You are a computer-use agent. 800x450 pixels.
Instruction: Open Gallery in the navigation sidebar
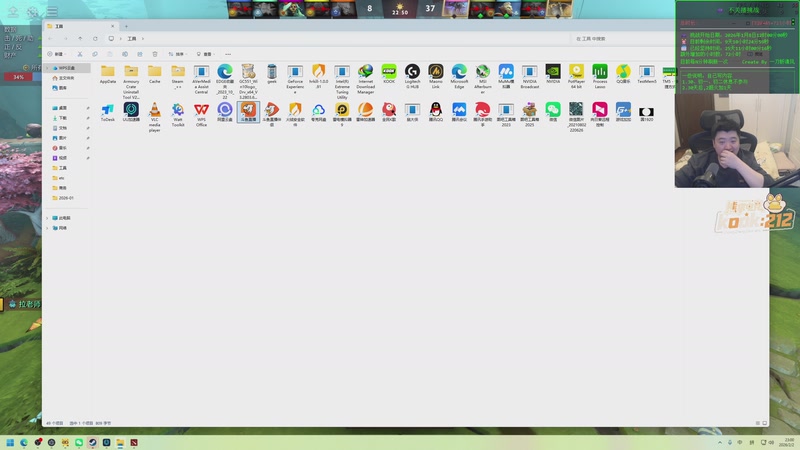60,88
